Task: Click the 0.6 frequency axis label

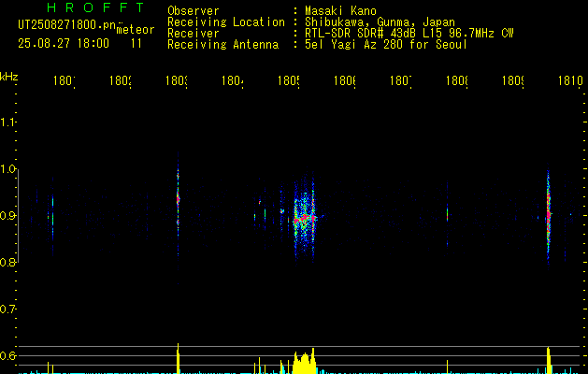Action: coord(7,355)
